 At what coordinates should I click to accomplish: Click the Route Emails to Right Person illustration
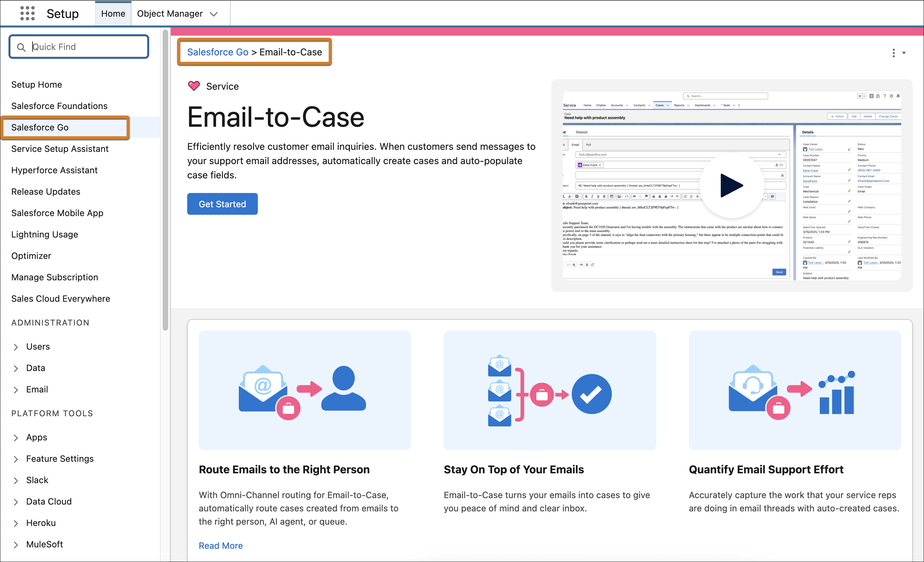coord(304,390)
